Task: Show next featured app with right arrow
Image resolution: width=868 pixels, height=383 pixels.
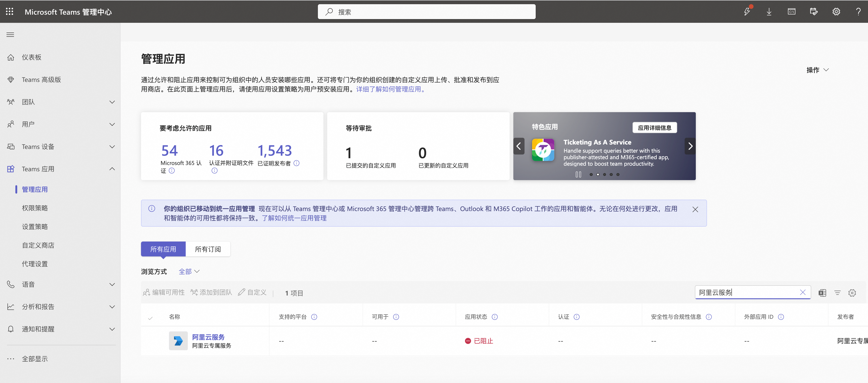Action: 690,146
